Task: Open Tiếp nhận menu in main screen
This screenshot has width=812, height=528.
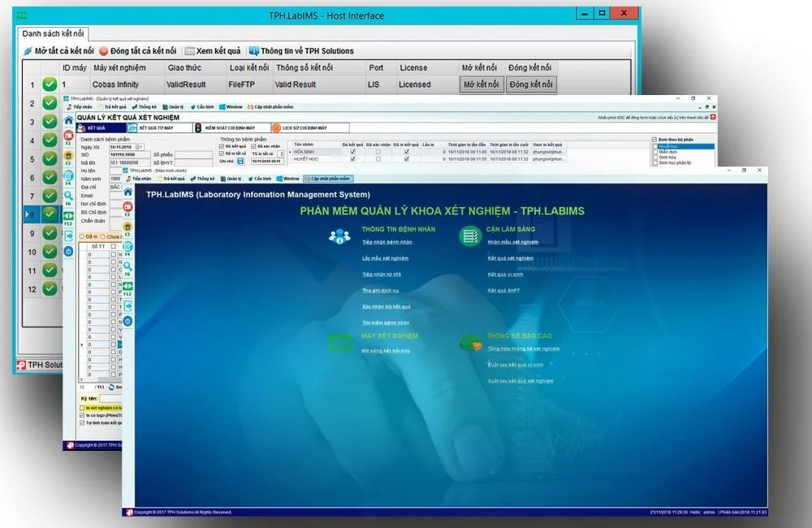Action: tap(138, 179)
